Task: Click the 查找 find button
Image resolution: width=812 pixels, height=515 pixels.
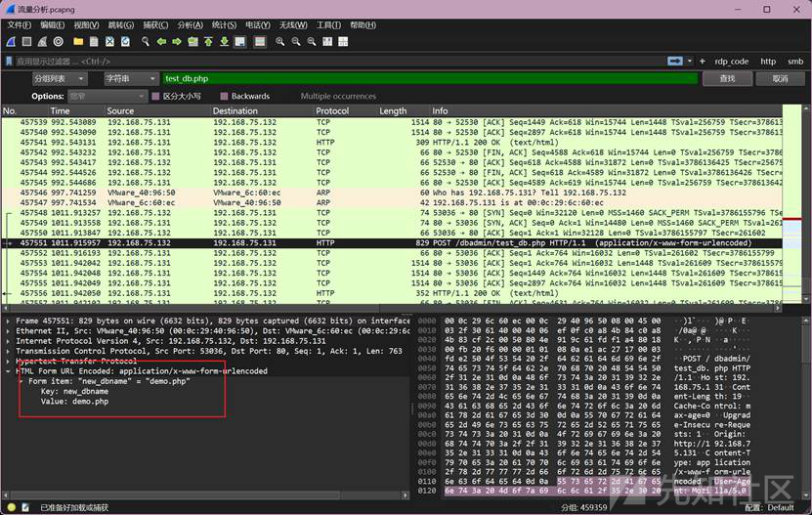Action: tap(727, 79)
